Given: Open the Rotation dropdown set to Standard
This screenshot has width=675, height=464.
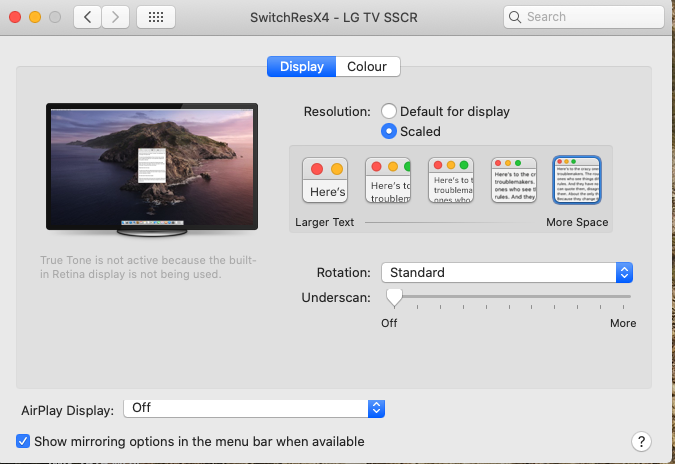Looking at the screenshot, I should point(507,272).
